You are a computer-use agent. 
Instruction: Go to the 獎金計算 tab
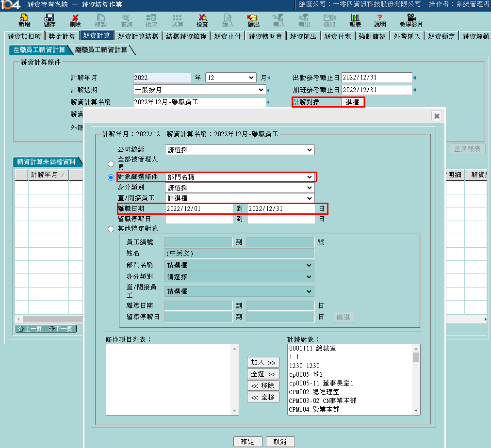point(62,36)
